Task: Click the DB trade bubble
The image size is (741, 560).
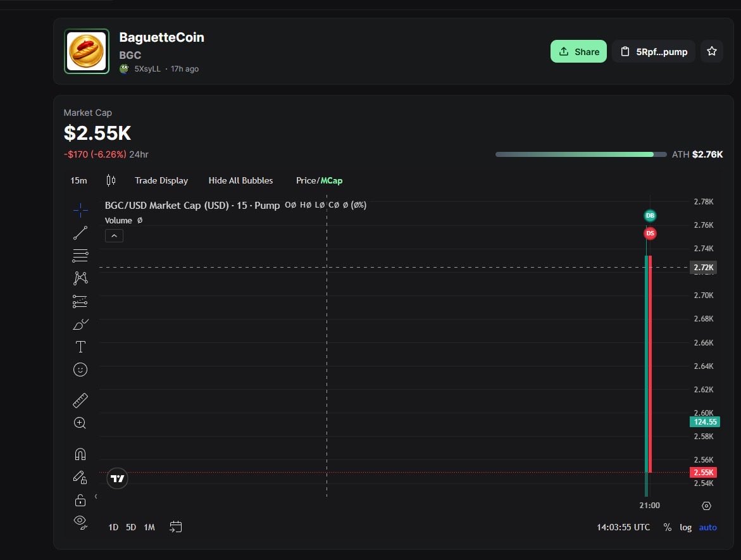Action: (x=651, y=216)
